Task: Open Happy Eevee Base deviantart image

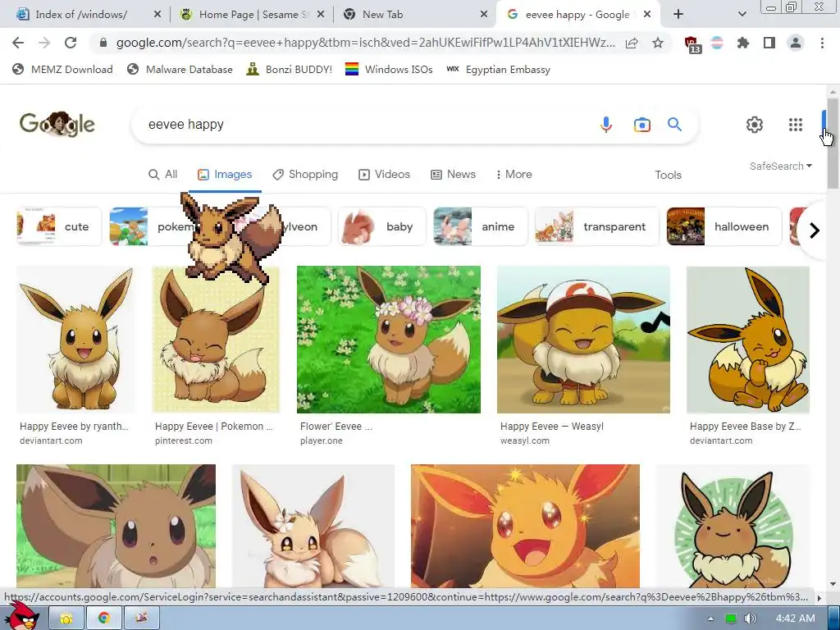Action: point(748,340)
